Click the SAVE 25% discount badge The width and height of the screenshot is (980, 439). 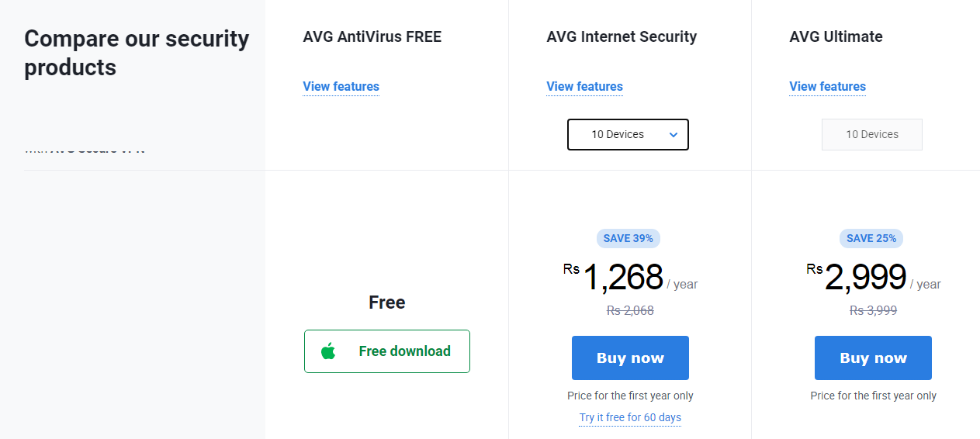point(871,238)
